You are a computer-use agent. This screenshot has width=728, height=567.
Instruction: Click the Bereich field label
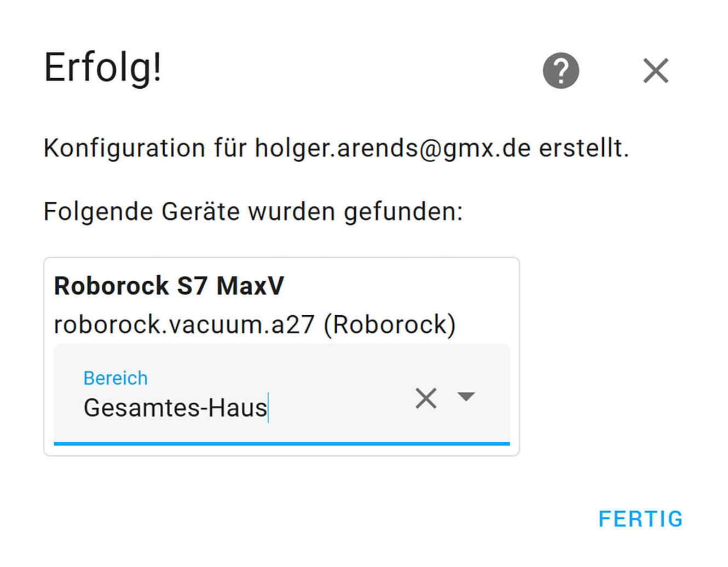coord(115,378)
